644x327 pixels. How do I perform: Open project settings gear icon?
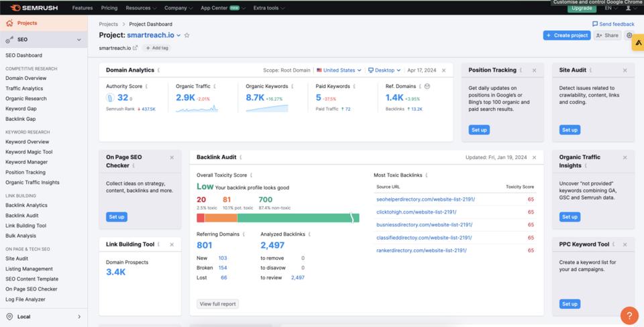click(629, 36)
